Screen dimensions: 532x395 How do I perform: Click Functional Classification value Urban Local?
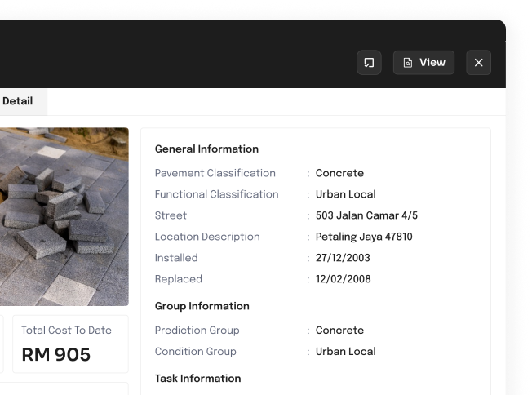tap(346, 194)
